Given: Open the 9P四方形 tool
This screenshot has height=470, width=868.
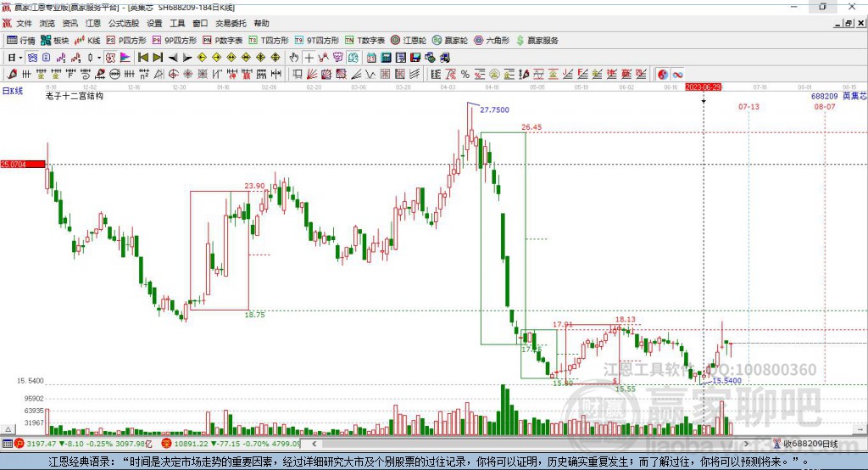Looking at the screenshot, I should (175, 41).
